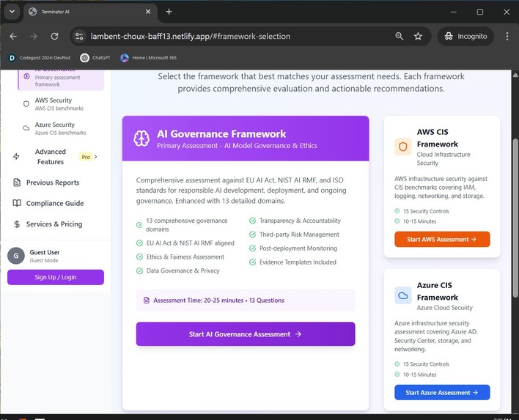
Task: Open Codegeist 2024: DevPost bookmark
Action: tap(40, 58)
